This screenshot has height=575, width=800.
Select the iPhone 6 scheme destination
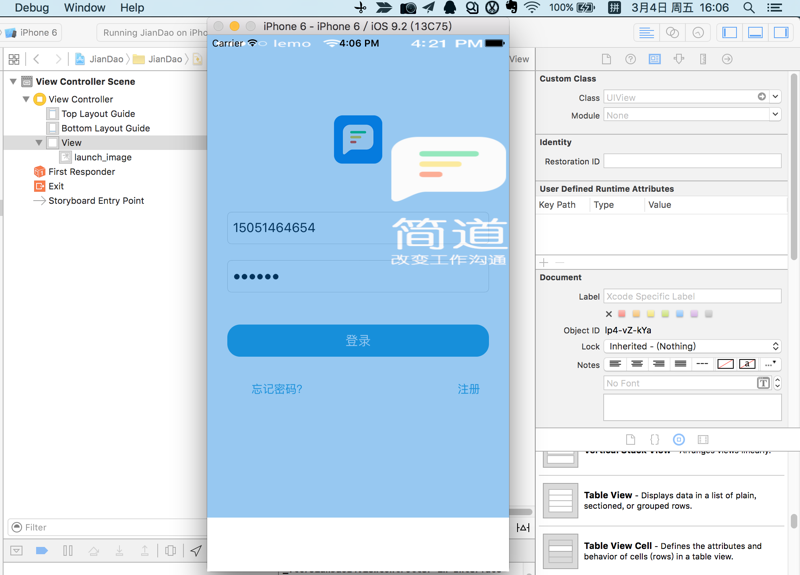point(32,33)
